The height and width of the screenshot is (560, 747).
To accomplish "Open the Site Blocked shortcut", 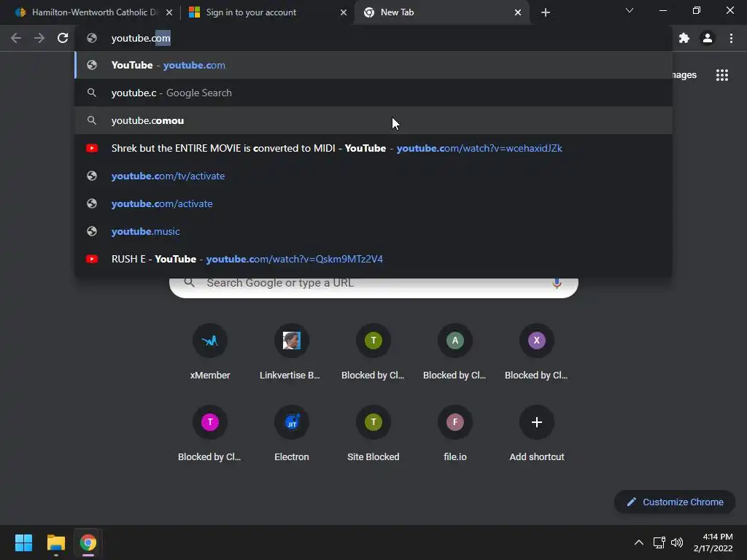I will point(373,434).
